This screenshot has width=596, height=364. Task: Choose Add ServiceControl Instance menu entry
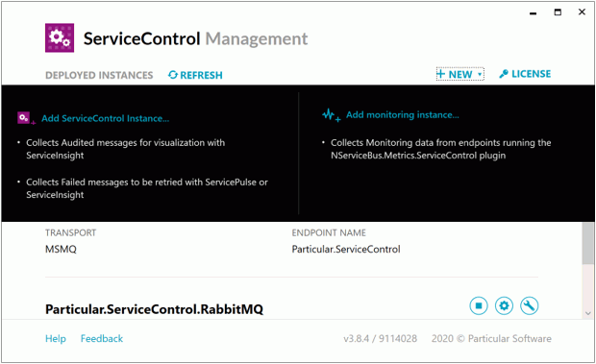point(106,118)
